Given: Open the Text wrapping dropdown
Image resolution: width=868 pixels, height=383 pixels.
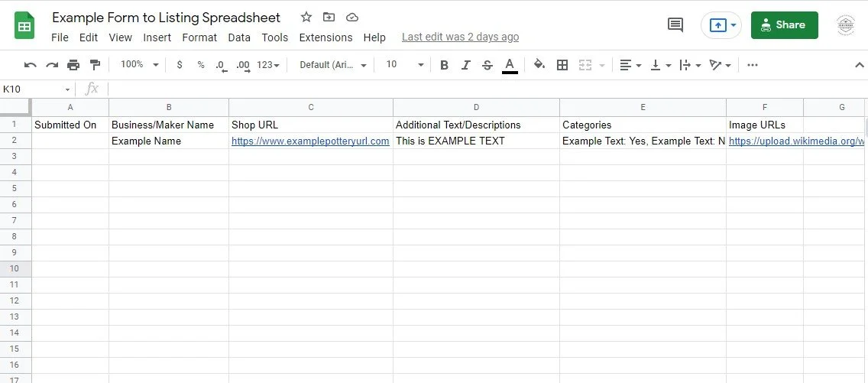Looking at the screenshot, I should 690,65.
